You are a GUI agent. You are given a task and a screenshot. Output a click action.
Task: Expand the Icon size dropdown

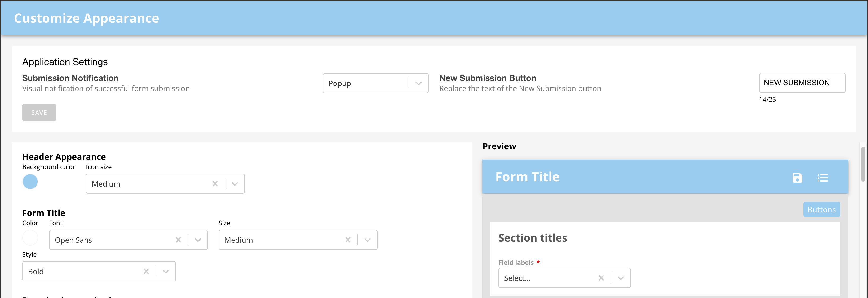point(235,184)
